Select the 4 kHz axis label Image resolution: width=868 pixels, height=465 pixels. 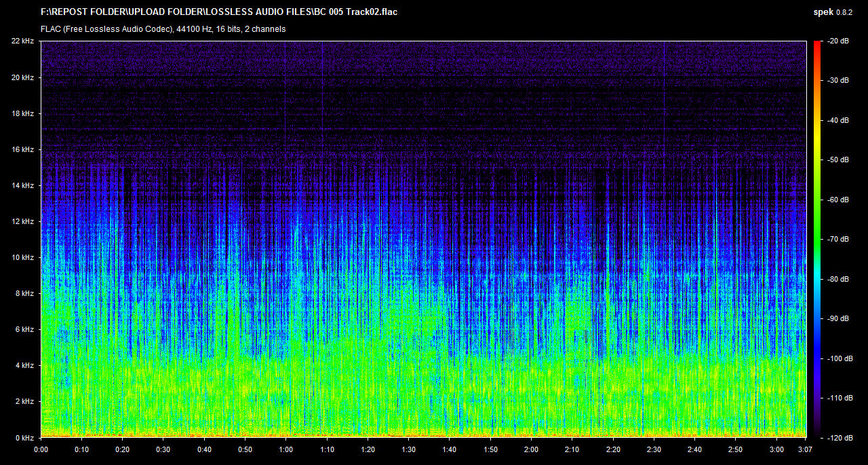[24, 365]
